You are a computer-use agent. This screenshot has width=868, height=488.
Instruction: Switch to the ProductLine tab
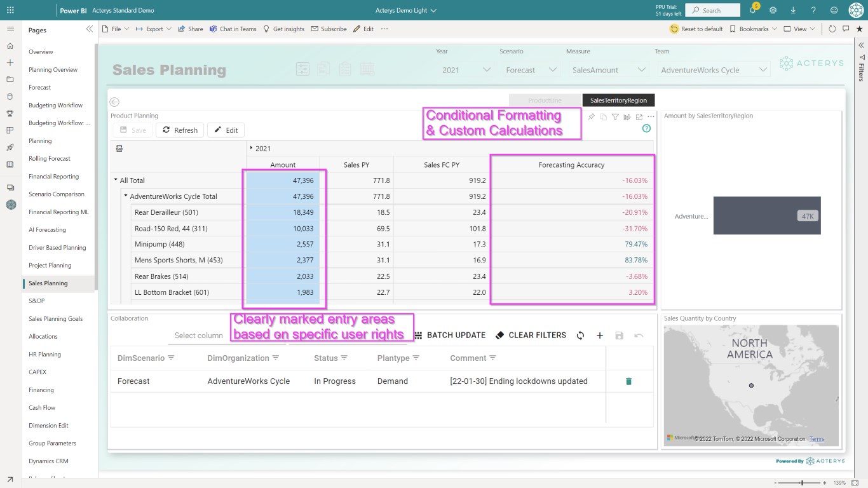(545, 100)
